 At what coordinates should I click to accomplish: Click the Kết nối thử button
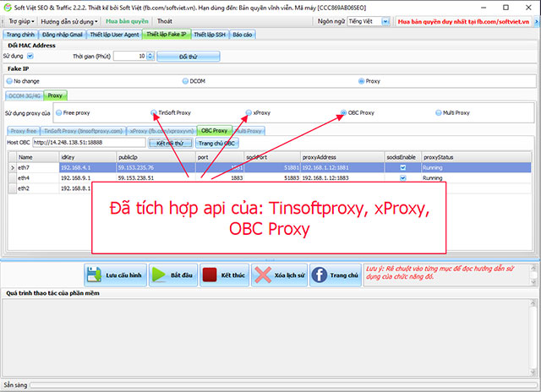[x=171, y=143]
